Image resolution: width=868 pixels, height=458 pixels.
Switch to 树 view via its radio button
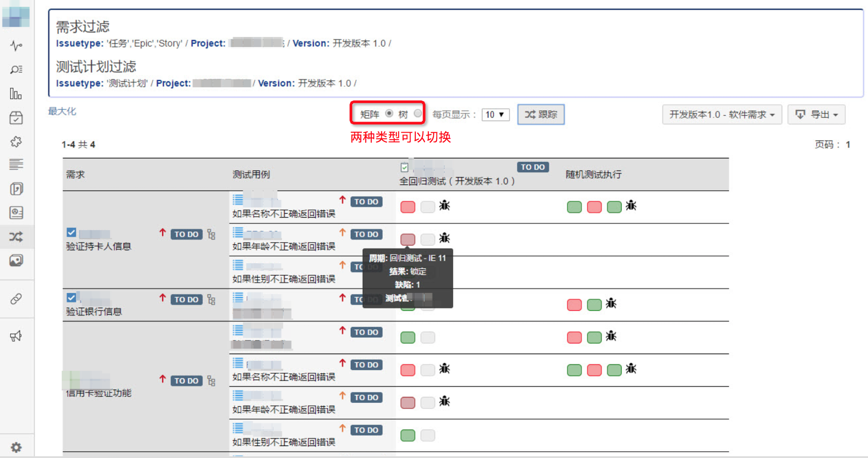coord(418,113)
